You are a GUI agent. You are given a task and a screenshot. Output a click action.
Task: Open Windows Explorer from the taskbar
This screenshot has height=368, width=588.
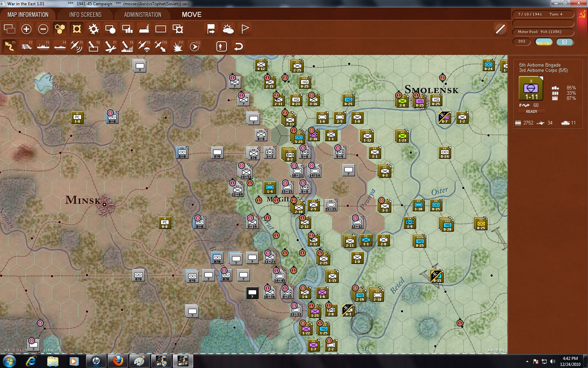53,361
